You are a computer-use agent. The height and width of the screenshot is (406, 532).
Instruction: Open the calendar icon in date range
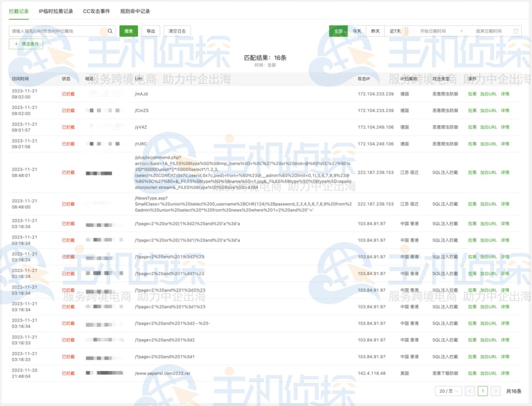(x=516, y=31)
